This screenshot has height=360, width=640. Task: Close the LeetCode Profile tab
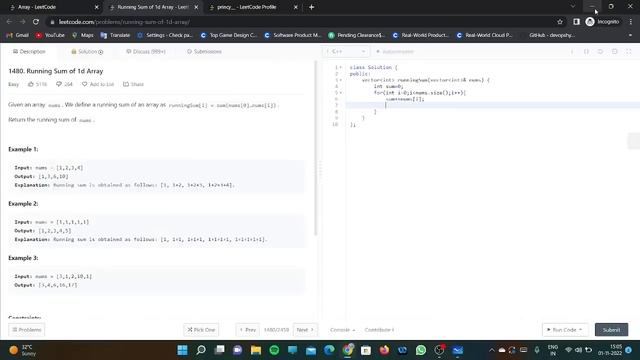(296, 7)
